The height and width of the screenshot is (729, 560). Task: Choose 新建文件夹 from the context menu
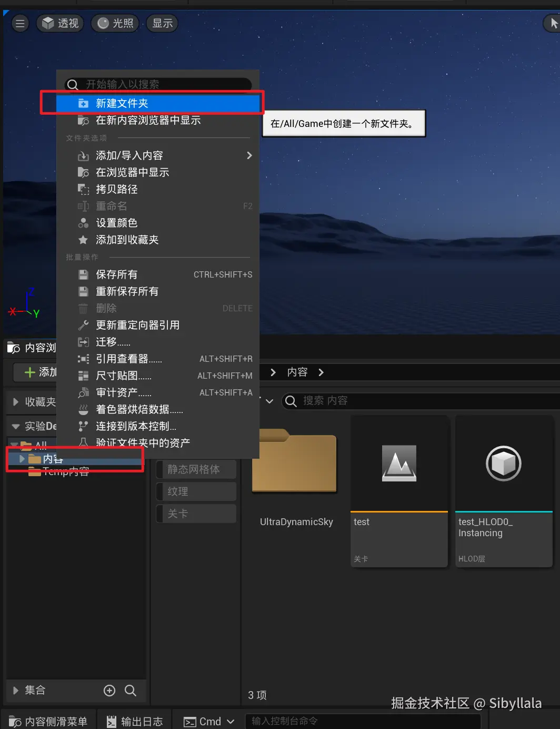158,103
